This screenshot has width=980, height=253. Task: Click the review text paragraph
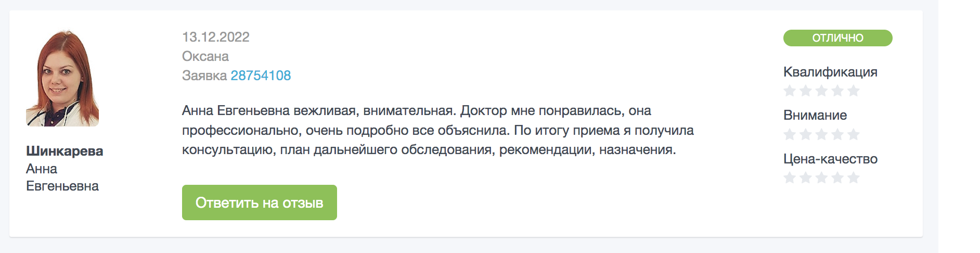438,130
